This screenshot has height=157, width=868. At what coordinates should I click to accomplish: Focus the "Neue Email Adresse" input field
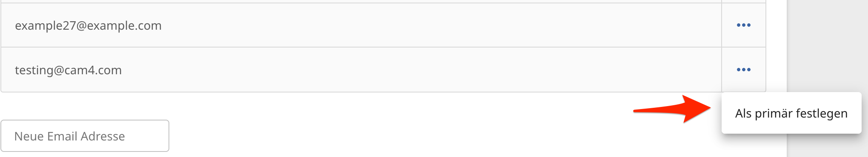point(85,136)
